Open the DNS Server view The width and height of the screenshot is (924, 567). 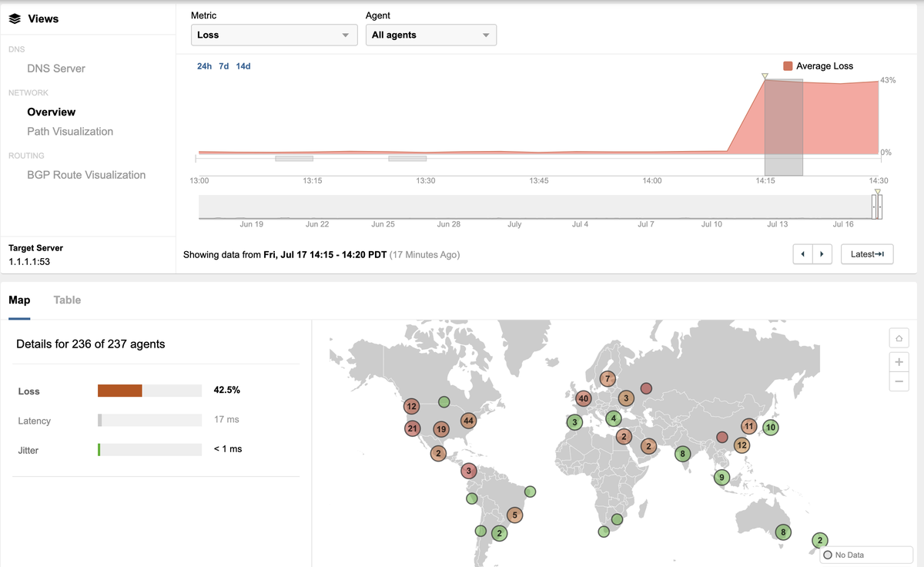(56, 69)
